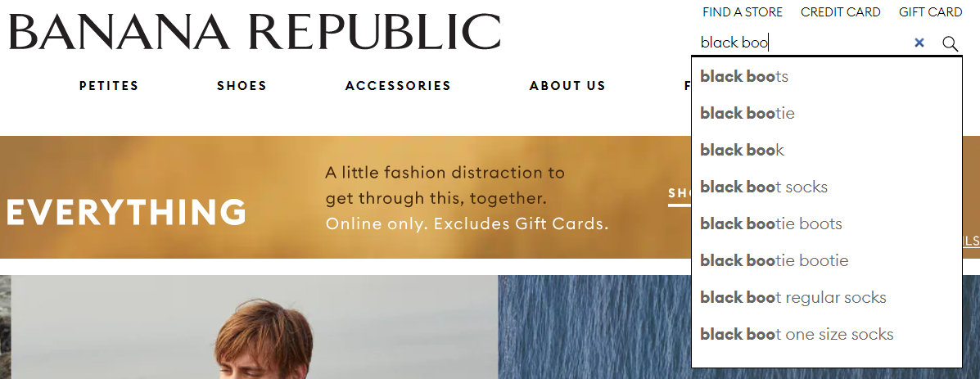Screen dimensions: 980x379
Task: Select "black boot socks" suggestion
Action: [x=826, y=187]
